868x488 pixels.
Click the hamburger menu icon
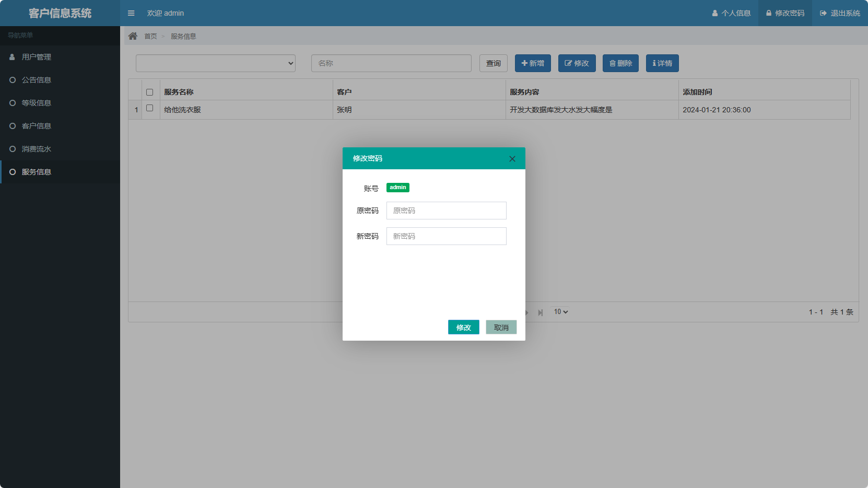pyautogui.click(x=131, y=13)
